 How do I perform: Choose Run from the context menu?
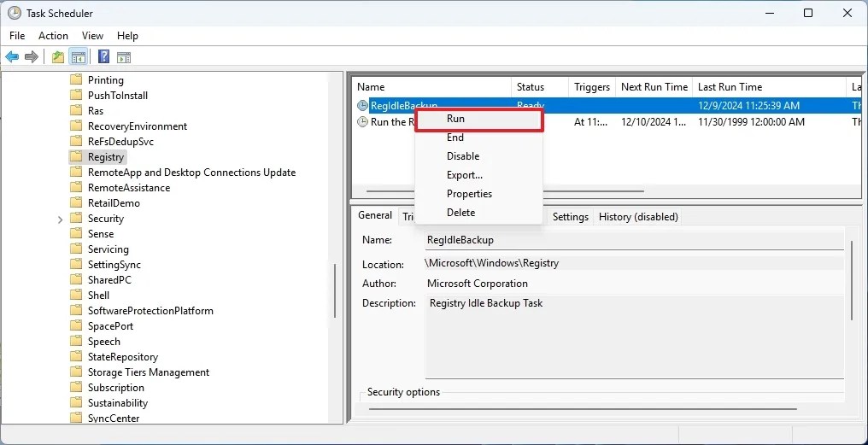(x=479, y=119)
